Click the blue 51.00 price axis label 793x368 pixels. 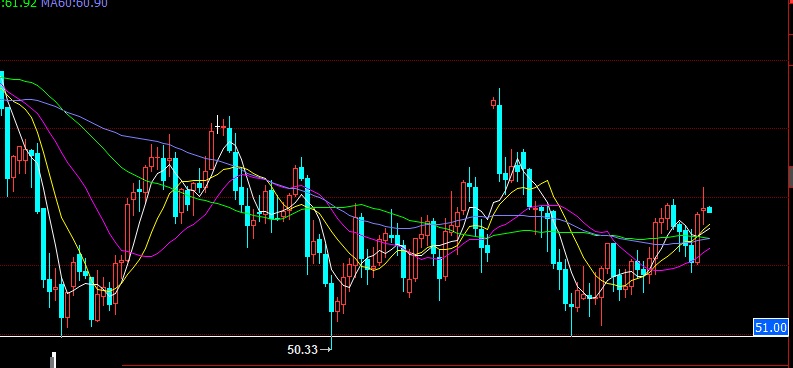tap(771, 328)
